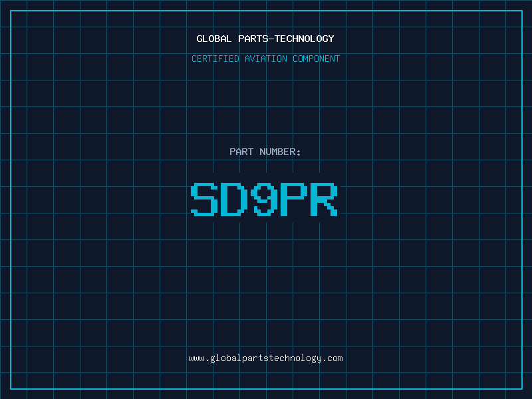Select the letter S in the part number

coord(205,200)
